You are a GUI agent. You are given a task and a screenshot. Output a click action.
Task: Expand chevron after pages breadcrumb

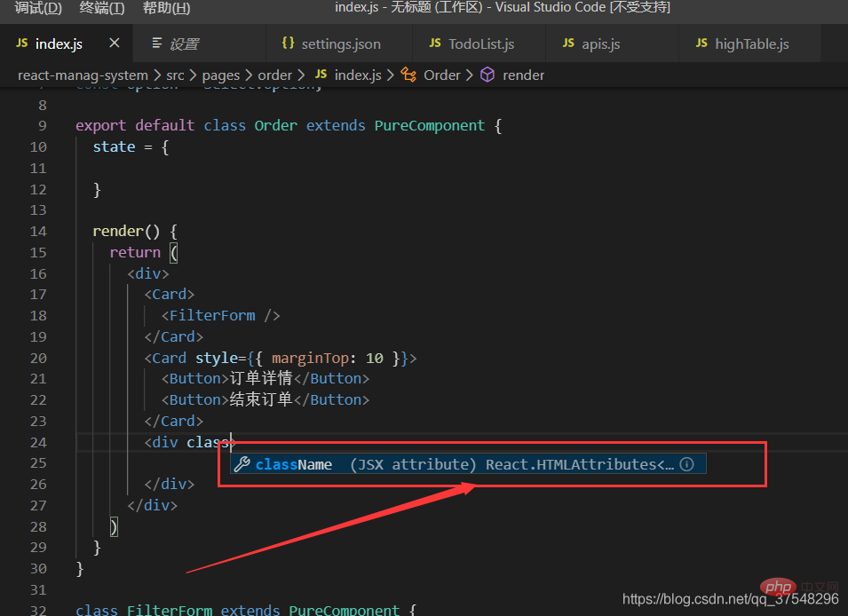(x=249, y=75)
